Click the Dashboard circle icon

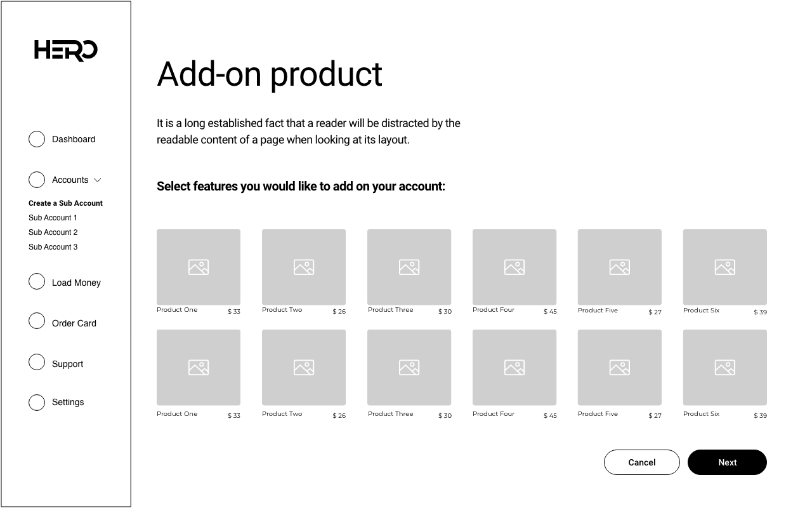[37, 139]
